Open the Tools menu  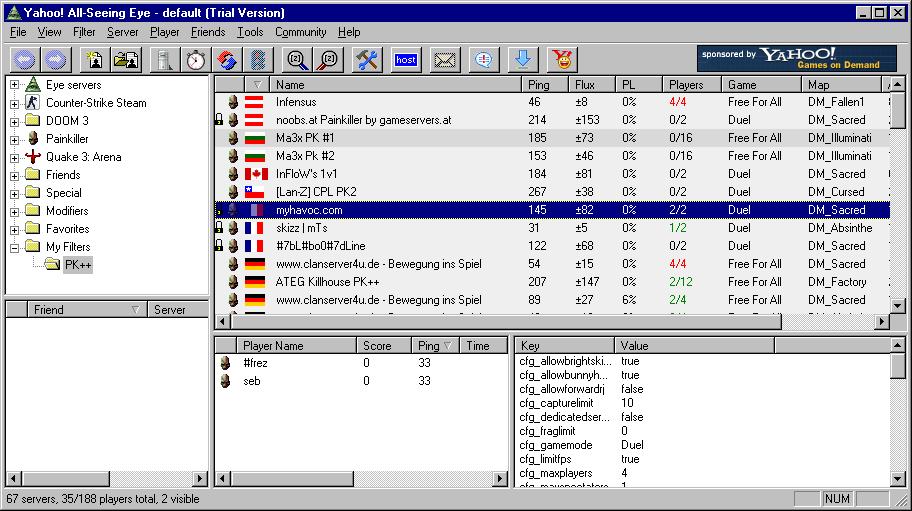(x=250, y=32)
